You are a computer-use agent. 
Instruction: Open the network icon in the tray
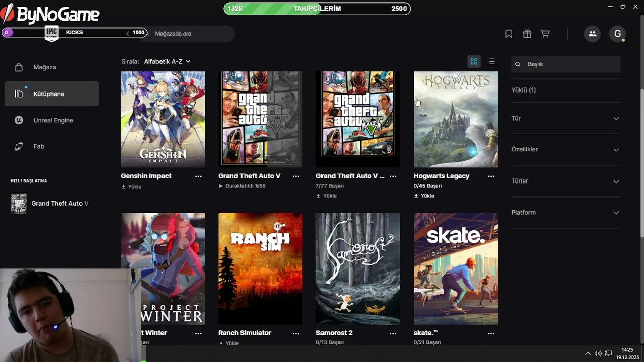tap(608, 353)
